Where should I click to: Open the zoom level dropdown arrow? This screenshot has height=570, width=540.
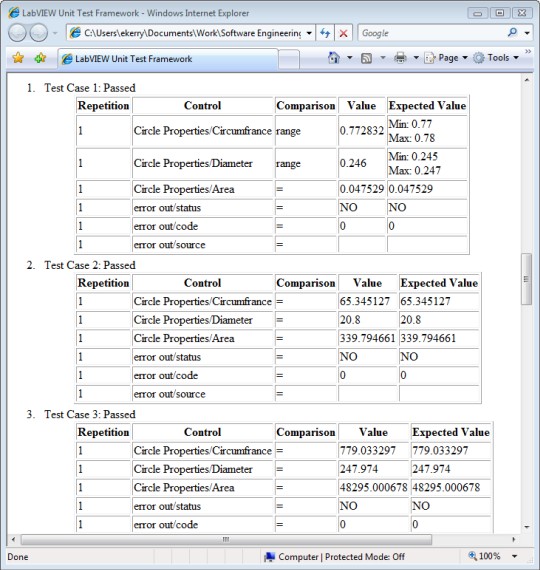[515, 556]
